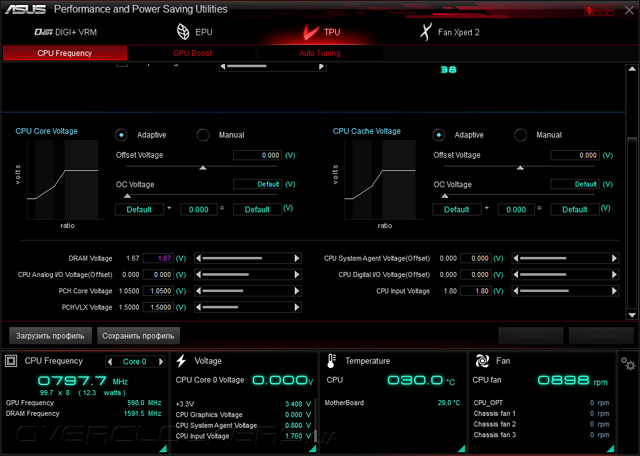Click the CPU Cache Voltage ratio graph
This screenshot has width=640, height=456.
tap(380, 180)
